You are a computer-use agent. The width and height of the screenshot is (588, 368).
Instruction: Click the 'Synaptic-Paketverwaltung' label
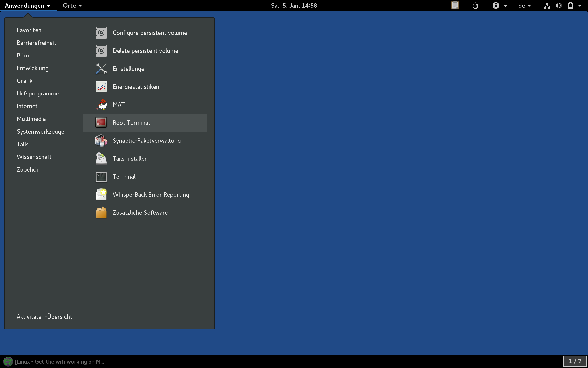click(x=147, y=141)
